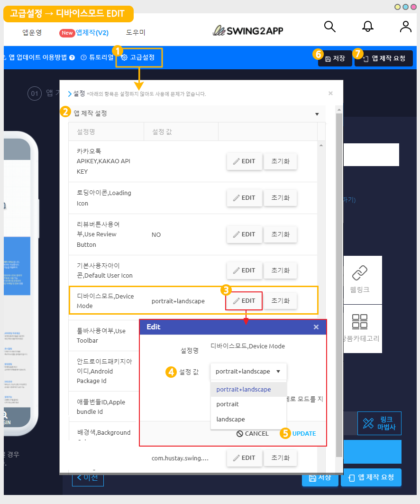Select the 상품카테고리 grid icon
Screen dimensions: 420x504
point(360,322)
